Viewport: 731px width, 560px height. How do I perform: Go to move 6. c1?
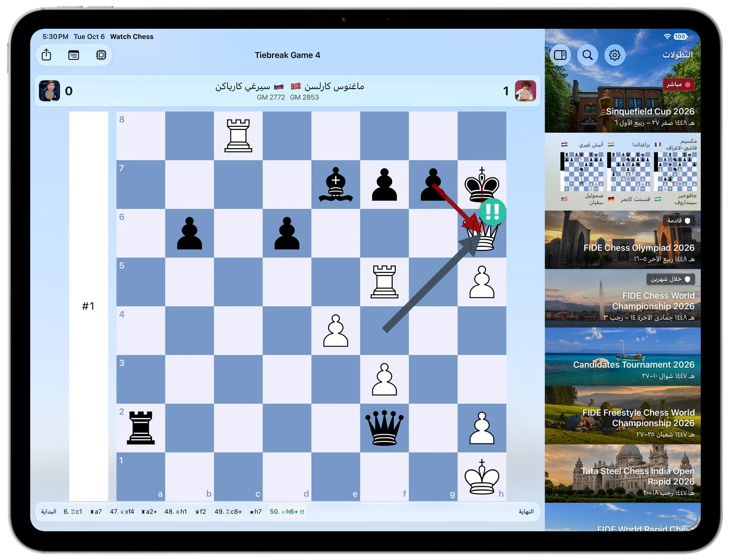tap(73, 511)
